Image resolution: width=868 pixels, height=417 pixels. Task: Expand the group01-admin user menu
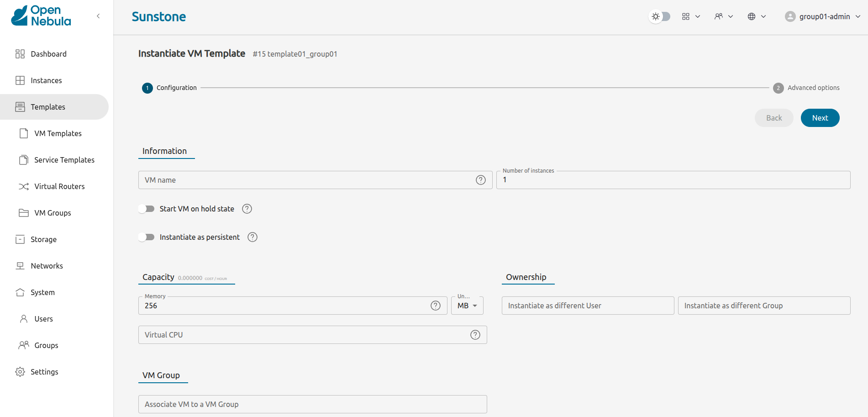point(823,16)
